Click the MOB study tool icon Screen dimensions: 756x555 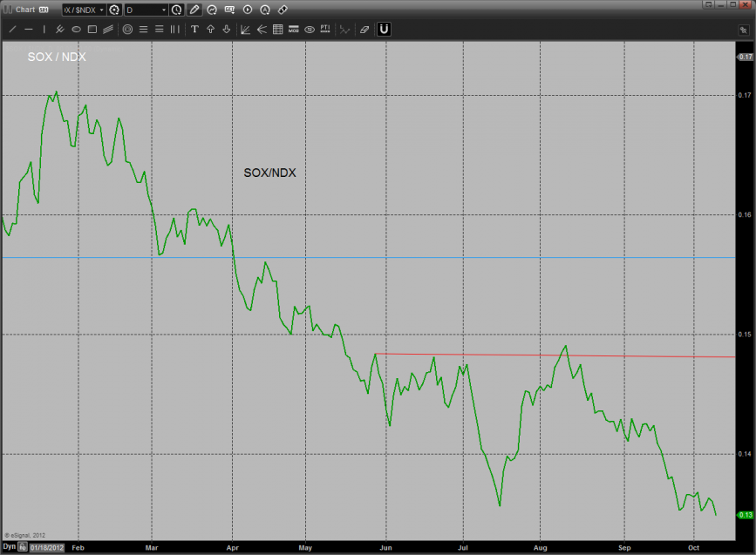point(294,30)
